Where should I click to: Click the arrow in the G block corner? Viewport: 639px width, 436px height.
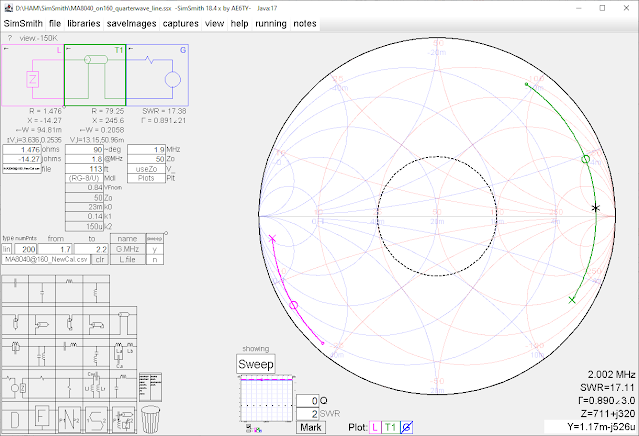coord(131,49)
